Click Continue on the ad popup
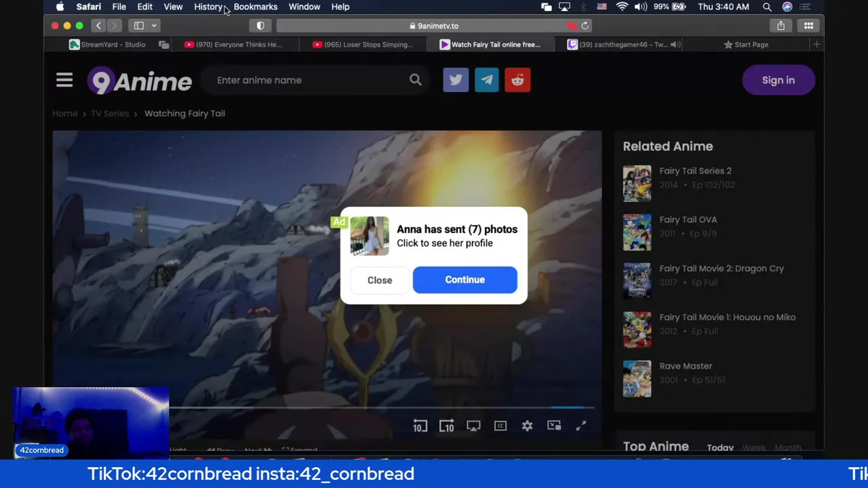This screenshot has width=868, height=488. click(465, 280)
